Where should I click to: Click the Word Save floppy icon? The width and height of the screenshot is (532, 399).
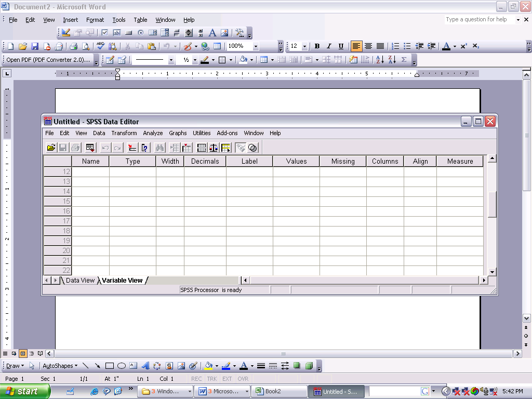[x=35, y=46]
